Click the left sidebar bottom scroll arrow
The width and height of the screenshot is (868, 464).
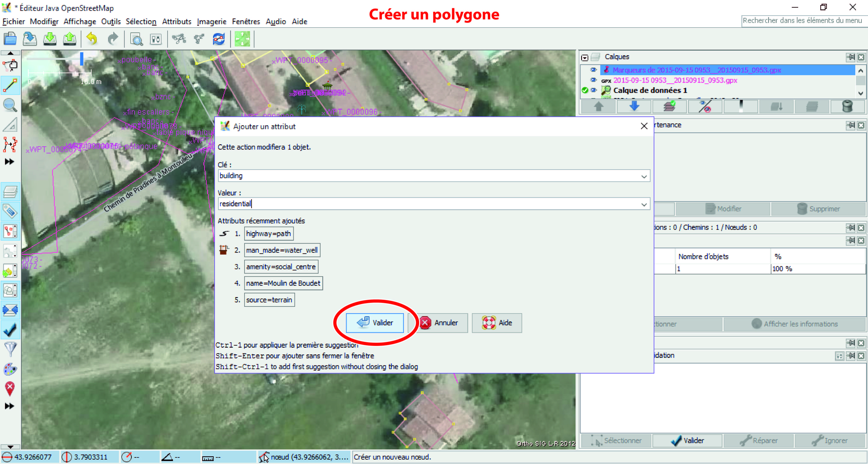[x=10, y=447]
